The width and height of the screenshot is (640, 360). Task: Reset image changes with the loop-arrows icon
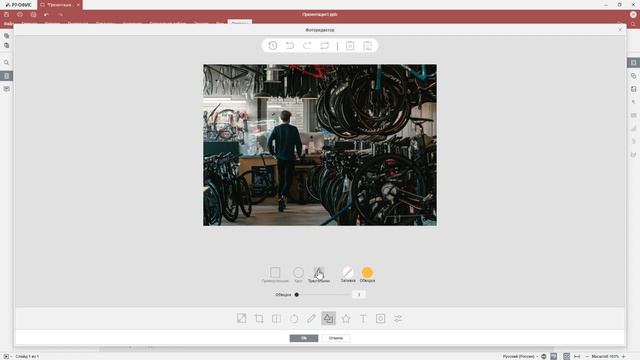pos(324,46)
